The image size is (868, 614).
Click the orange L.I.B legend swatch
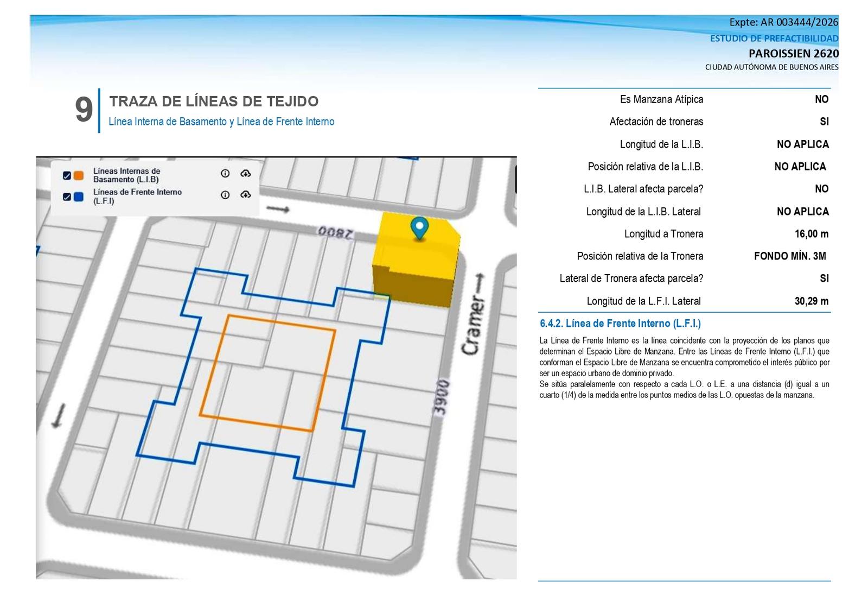tap(79, 175)
